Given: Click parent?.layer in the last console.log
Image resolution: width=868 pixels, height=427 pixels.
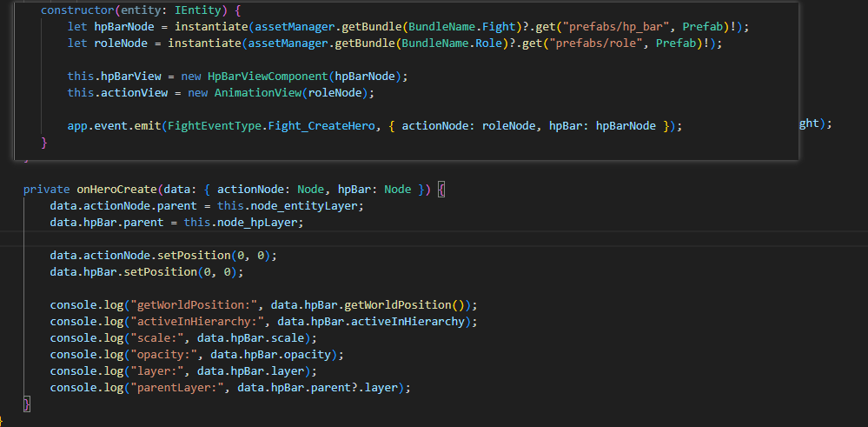Looking at the screenshot, I should 354,388.
